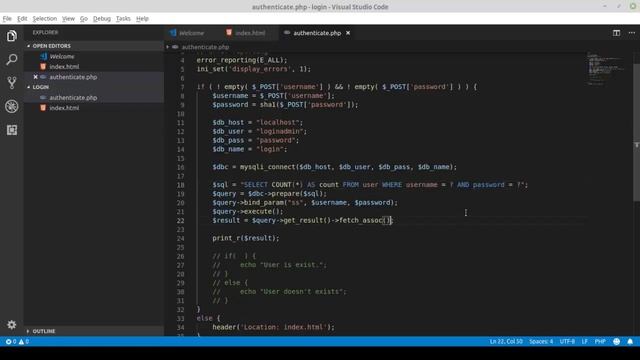The image size is (640, 360).
Task: Change encoding via UTF-8 indicator
Action: click(x=567, y=341)
